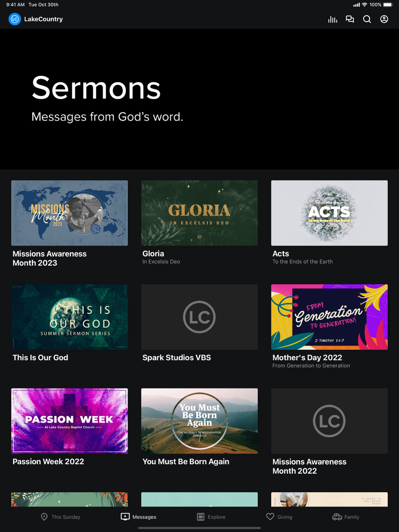Open This Is Our God summer series
399x532 pixels.
coord(69,317)
